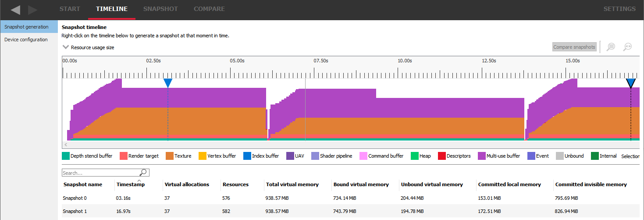The width and height of the screenshot is (644, 220).
Task: Sort snapshots by Total virtual memory header
Action: click(x=292, y=184)
